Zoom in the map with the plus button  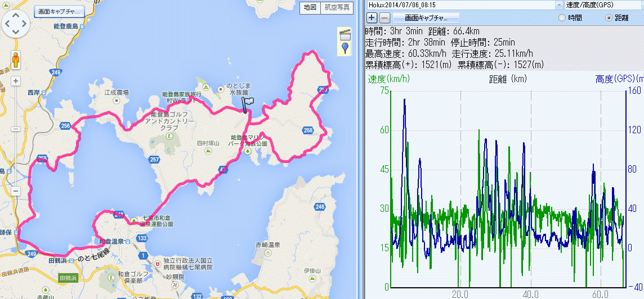[16, 81]
